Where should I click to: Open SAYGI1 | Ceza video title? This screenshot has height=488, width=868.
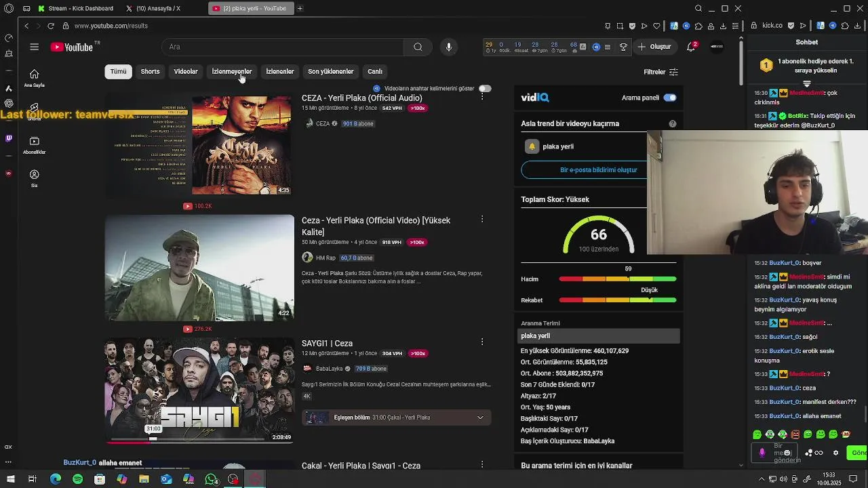(x=327, y=344)
